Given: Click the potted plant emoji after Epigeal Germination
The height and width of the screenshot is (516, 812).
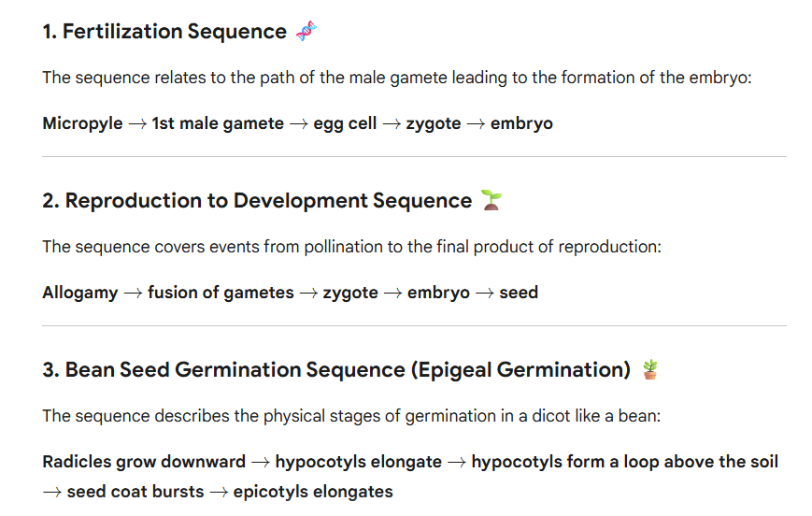Looking at the screenshot, I should coord(649,369).
